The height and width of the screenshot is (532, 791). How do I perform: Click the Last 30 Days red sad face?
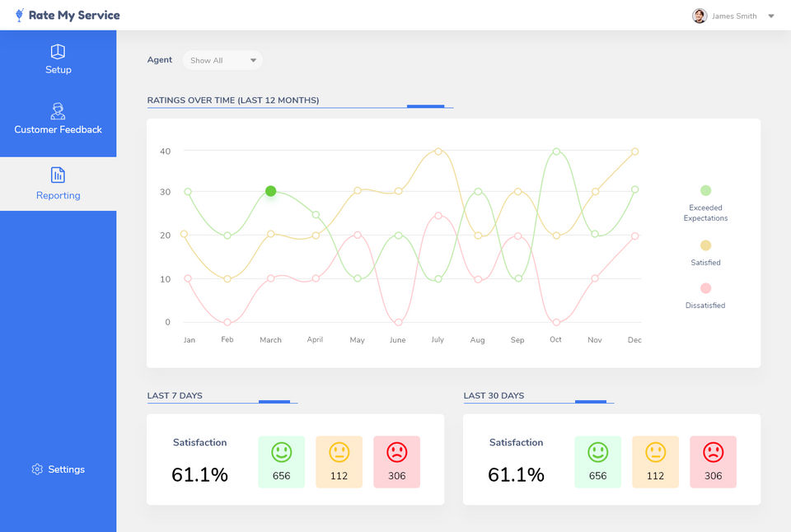click(x=714, y=452)
